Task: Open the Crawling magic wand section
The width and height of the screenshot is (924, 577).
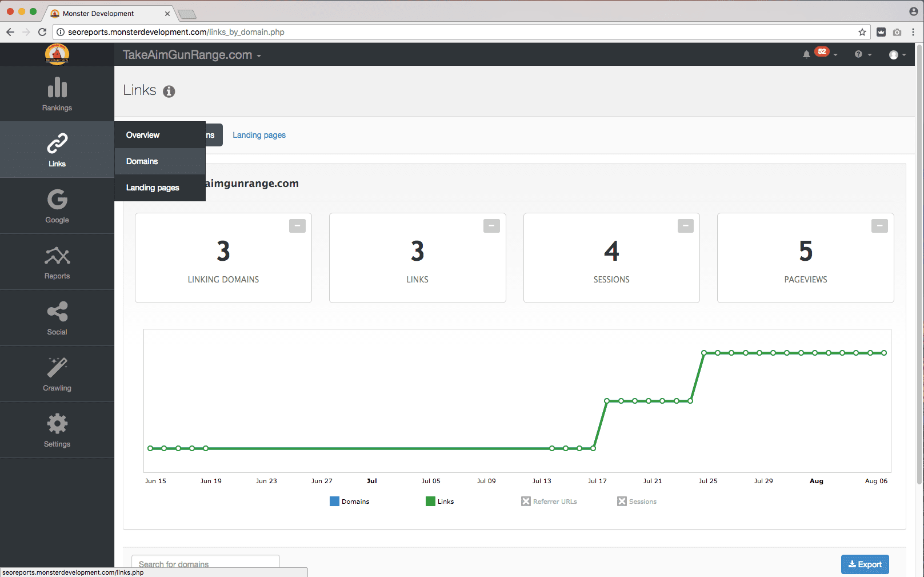Action: click(x=57, y=374)
